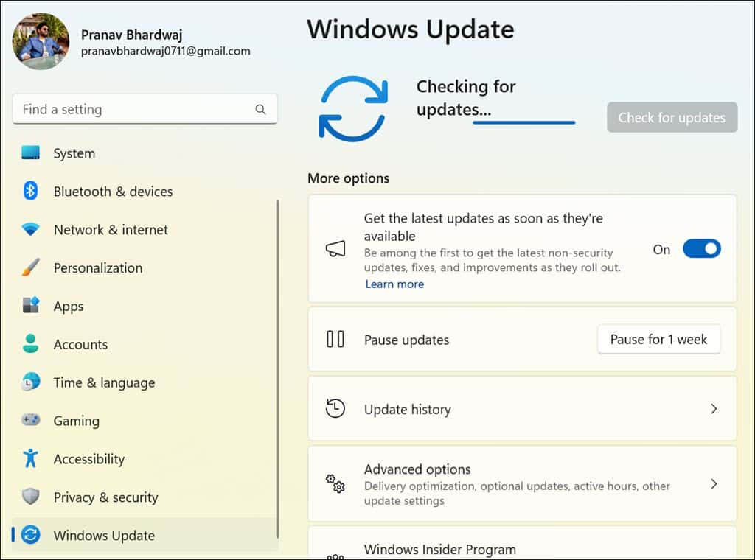
Task: Click the Find a setting search box
Action: (145, 109)
